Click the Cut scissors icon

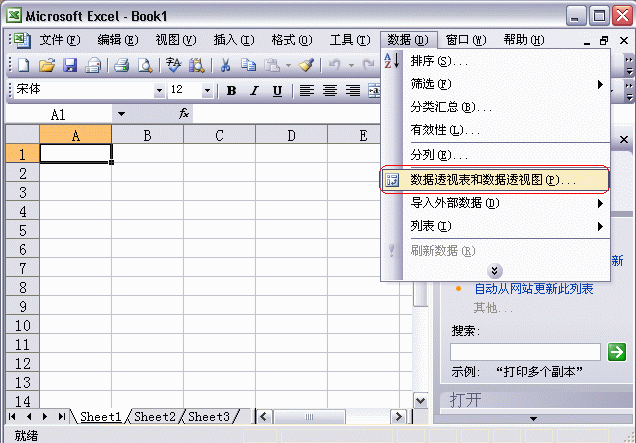point(226,65)
